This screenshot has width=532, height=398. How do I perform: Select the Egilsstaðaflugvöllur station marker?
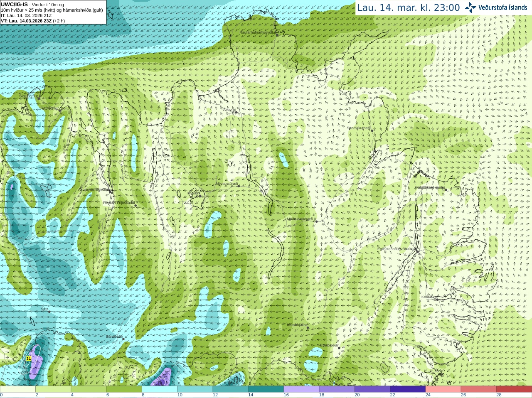[417, 251]
